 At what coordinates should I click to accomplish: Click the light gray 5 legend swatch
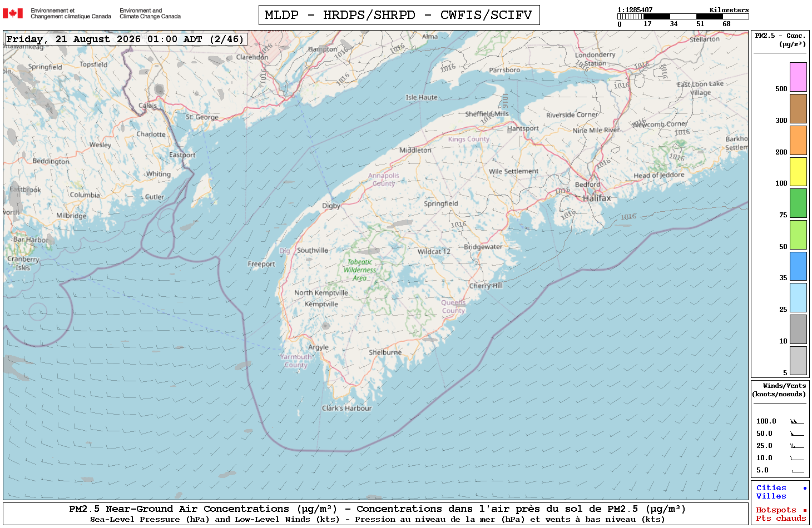click(x=798, y=361)
